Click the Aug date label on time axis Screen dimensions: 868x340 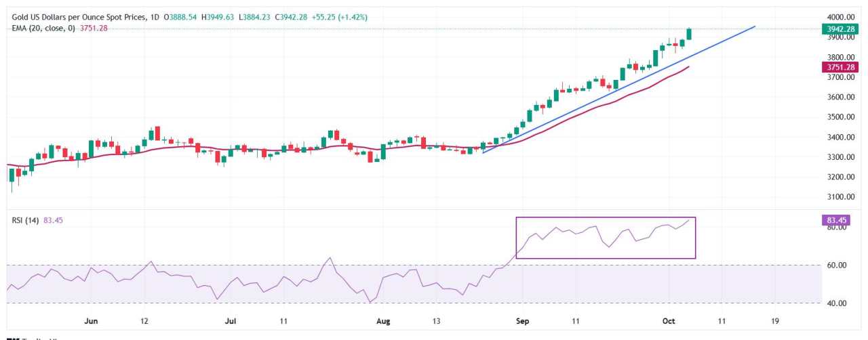[382, 321]
